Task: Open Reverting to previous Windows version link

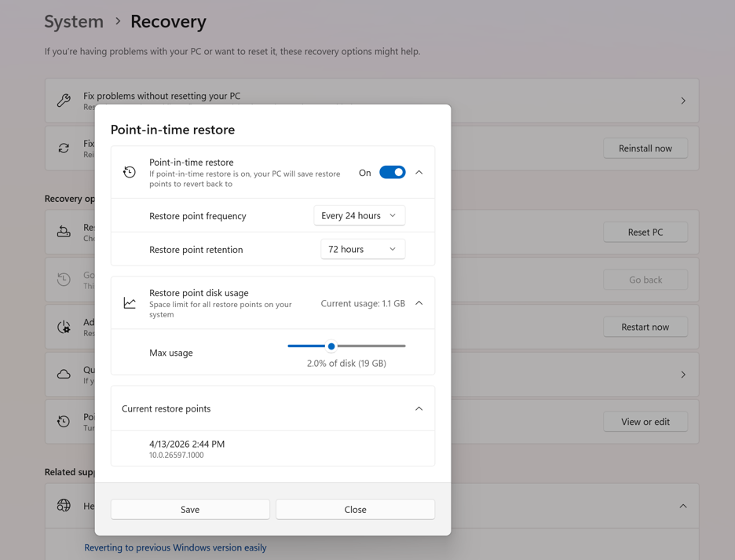Action: pyautogui.click(x=175, y=547)
